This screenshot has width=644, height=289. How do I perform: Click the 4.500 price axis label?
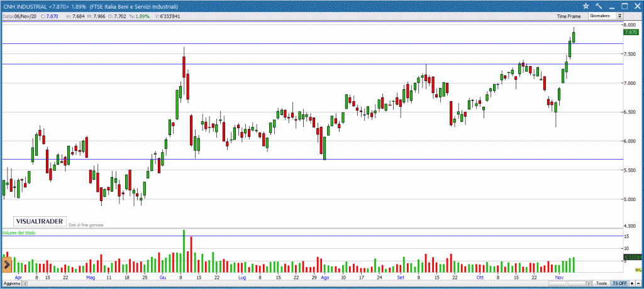[x=630, y=226]
